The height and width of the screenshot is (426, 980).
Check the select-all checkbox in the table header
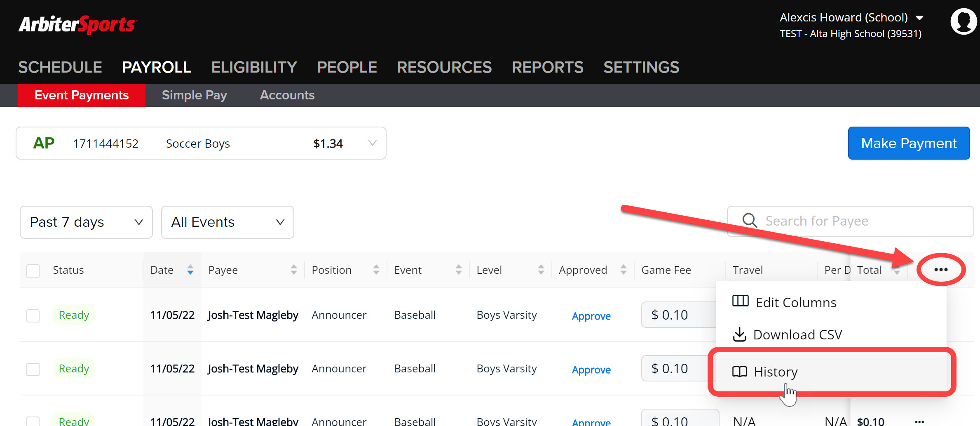(33, 270)
